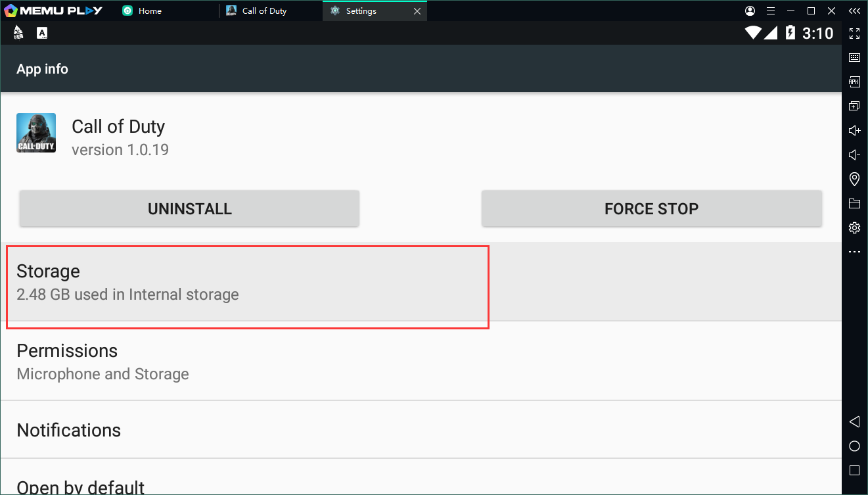
Task: Show more tools via the three-dots icon
Action: pos(854,252)
